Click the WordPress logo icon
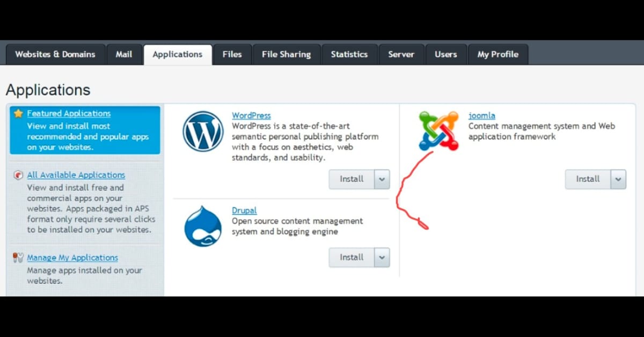The width and height of the screenshot is (644, 337). [x=203, y=131]
